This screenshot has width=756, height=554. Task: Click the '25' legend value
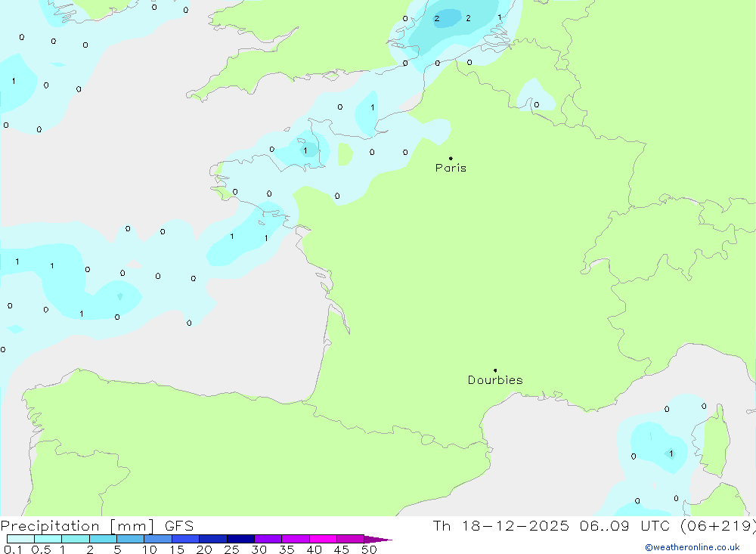pos(231,549)
